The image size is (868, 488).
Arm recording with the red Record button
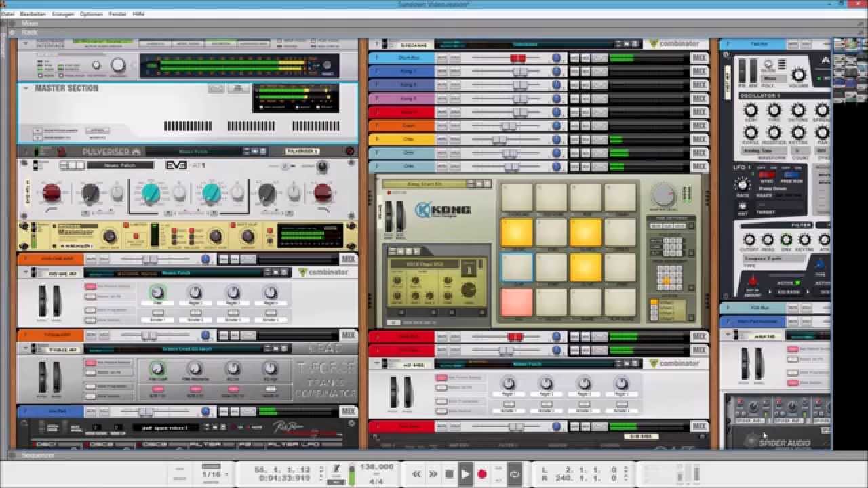click(482, 474)
